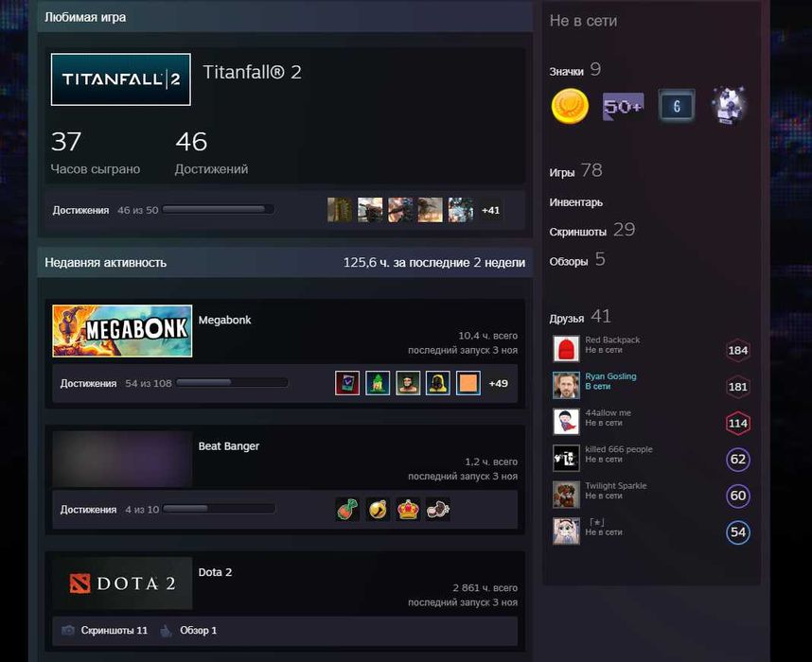Open Beat Banger music note achievement icon
The image size is (812, 662).
click(378, 510)
